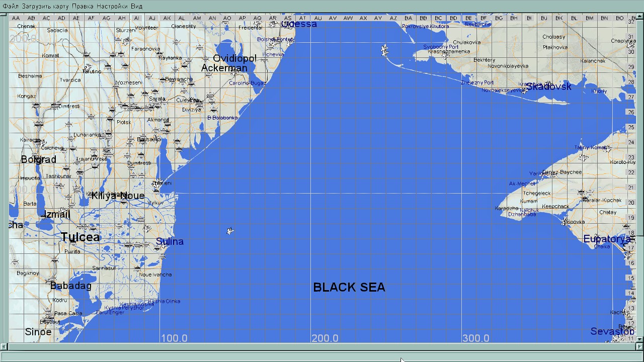Select the Sinoe map label
Screen dimensions: 644x362
[x=38, y=332]
